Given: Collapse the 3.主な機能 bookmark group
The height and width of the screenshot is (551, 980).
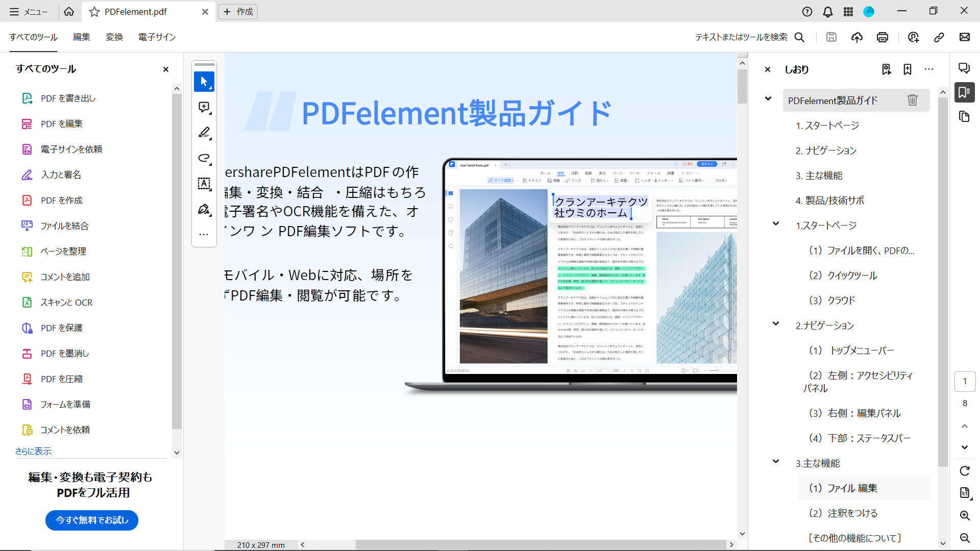Looking at the screenshot, I should coord(776,461).
